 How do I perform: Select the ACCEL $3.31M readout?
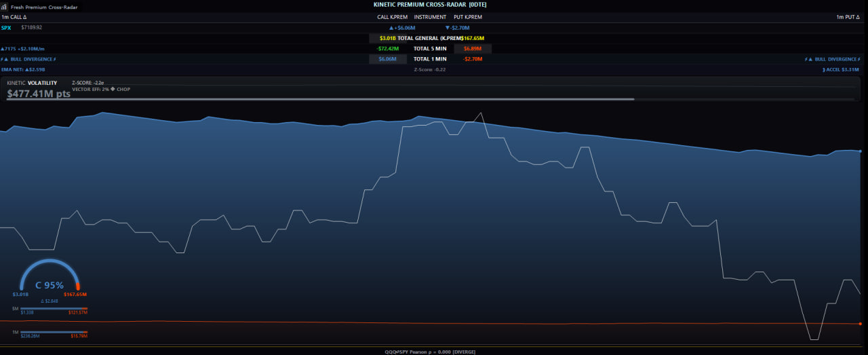click(x=841, y=70)
